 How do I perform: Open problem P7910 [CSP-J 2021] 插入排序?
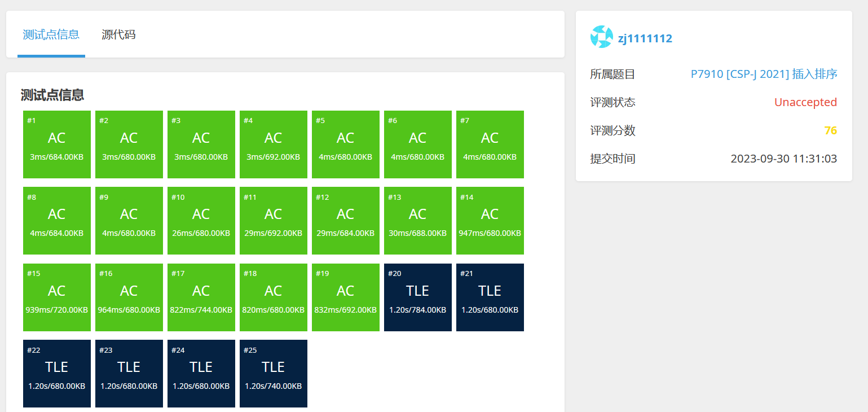click(764, 74)
